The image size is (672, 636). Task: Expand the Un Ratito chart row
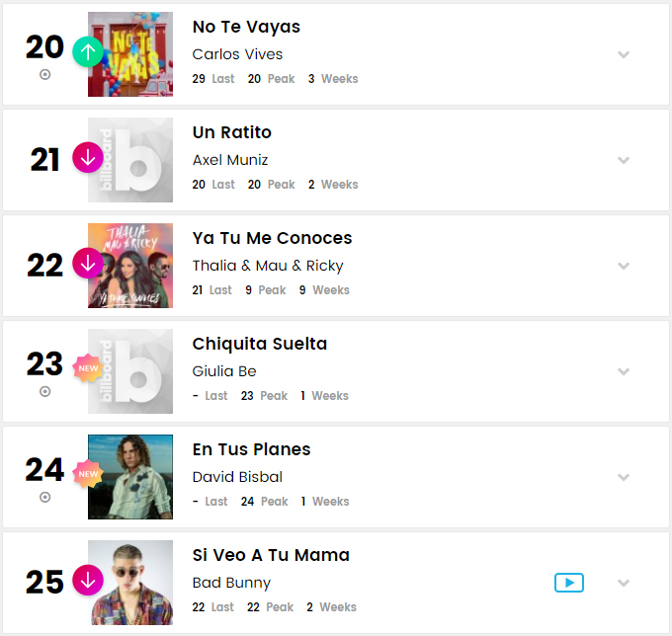click(x=624, y=160)
